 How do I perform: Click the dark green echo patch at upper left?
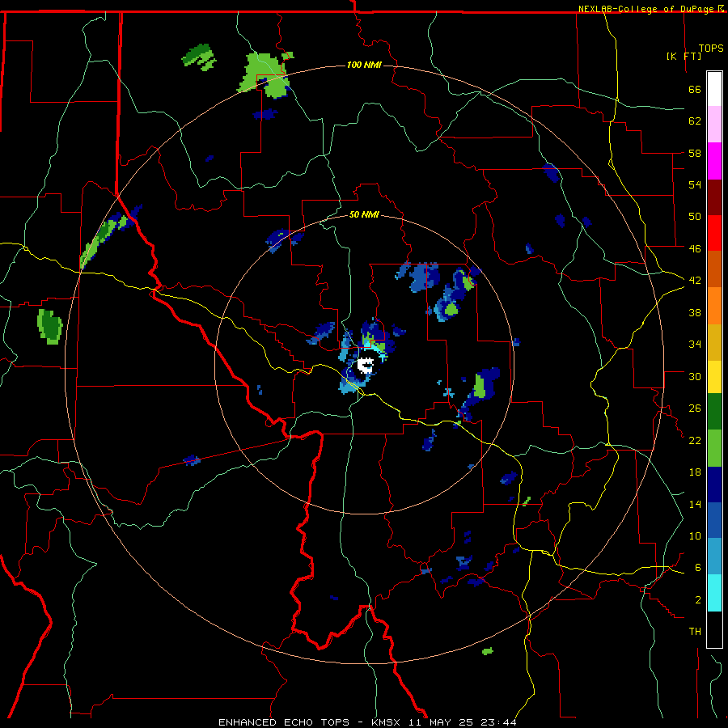click(x=199, y=56)
